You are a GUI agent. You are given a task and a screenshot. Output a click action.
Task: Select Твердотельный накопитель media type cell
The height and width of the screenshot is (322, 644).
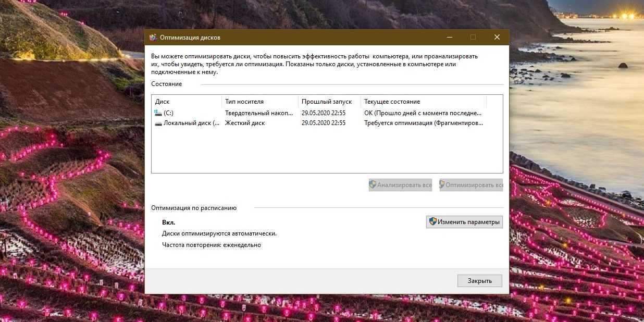(259, 113)
